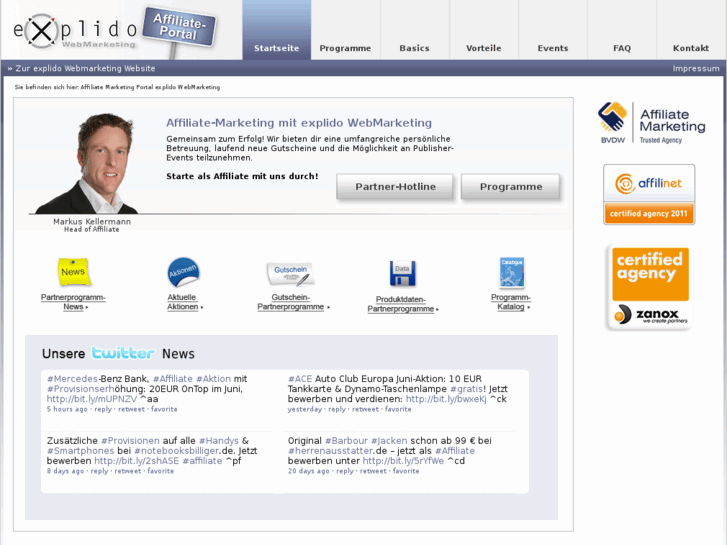This screenshot has height=545, width=727.
Task: Click the #Handys hashtag
Action: pyautogui.click(x=219, y=440)
